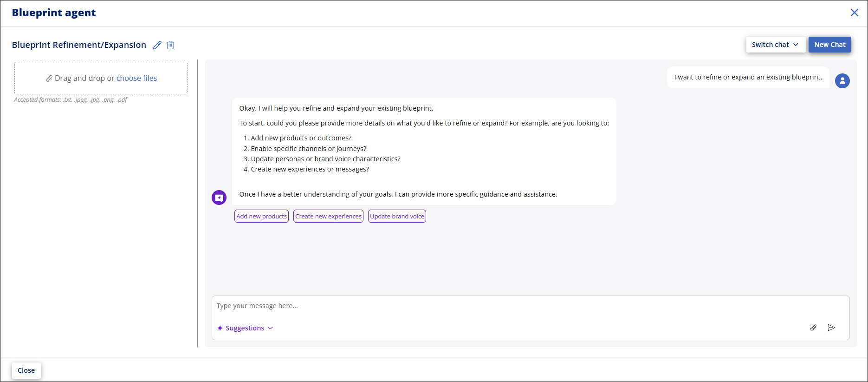Focus the Type your message here field
The image size is (868, 382).
point(531,306)
